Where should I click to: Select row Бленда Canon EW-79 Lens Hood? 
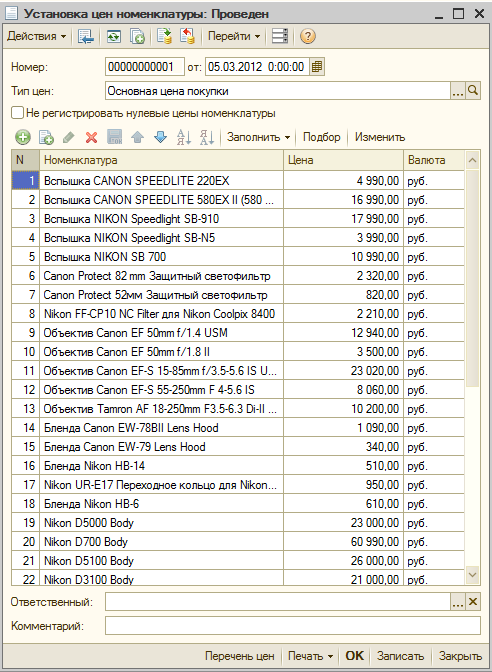point(238,447)
